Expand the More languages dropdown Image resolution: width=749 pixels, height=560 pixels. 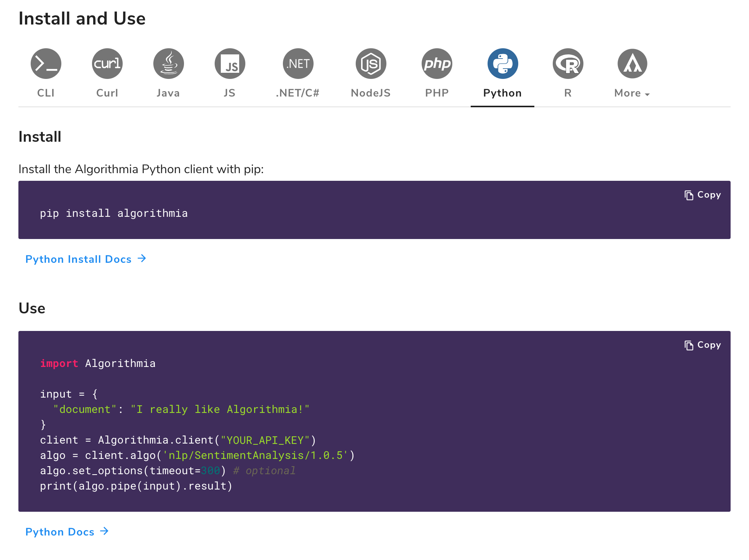[632, 93]
